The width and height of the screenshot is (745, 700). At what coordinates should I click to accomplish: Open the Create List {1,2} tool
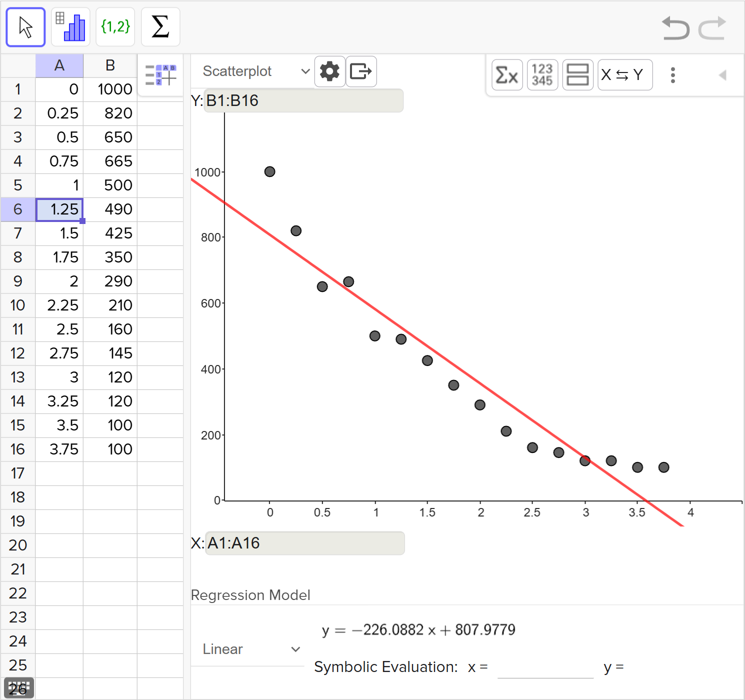(x=115, y=27)
